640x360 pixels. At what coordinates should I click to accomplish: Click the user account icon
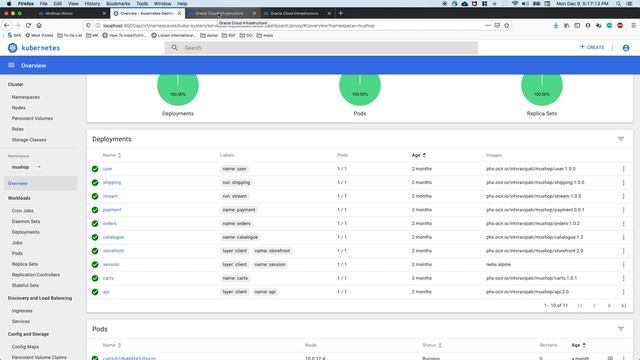[626, 48]
